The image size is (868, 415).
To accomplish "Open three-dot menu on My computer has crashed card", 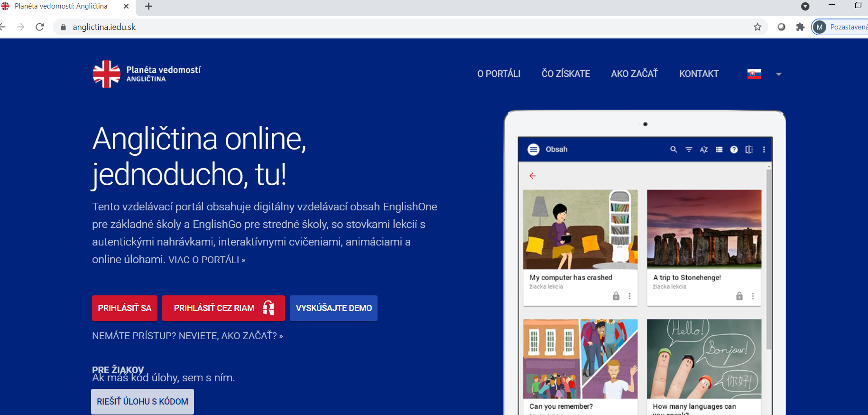I will click(x=629, y=296).
